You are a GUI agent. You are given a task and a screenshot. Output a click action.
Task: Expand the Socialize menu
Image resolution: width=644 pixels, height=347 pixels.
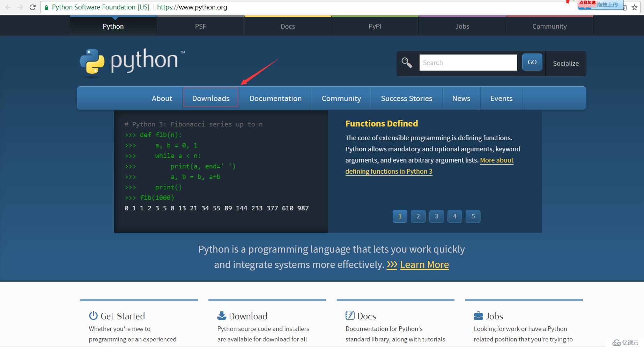(x=565, y=63)
